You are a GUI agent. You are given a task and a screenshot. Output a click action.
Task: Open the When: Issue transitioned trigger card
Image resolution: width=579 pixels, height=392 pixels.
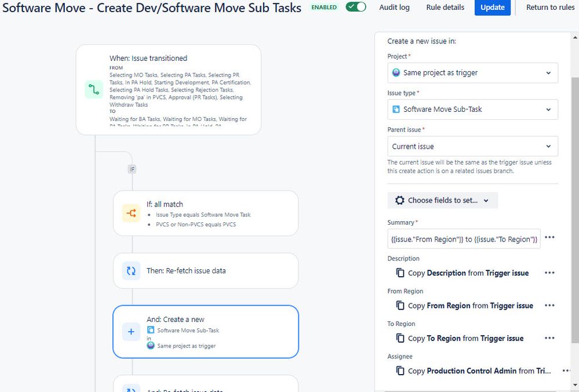pos(169,90)
